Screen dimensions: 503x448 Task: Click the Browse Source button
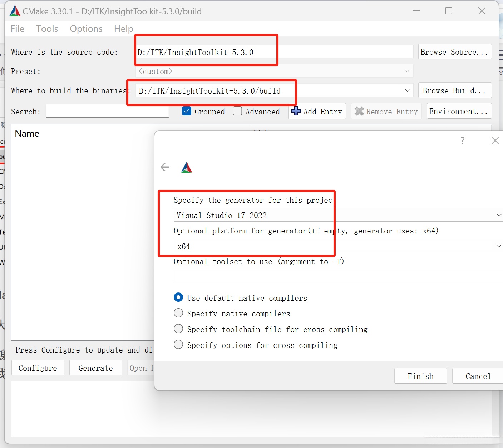pyautogui.click(x=455, y=52)
